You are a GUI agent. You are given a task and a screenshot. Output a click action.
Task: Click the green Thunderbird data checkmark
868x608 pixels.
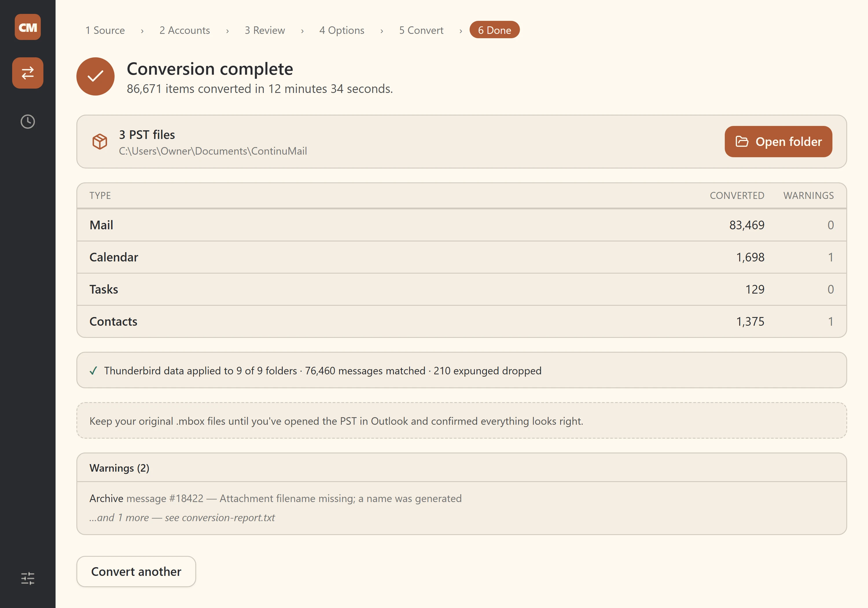coord(93,370)
